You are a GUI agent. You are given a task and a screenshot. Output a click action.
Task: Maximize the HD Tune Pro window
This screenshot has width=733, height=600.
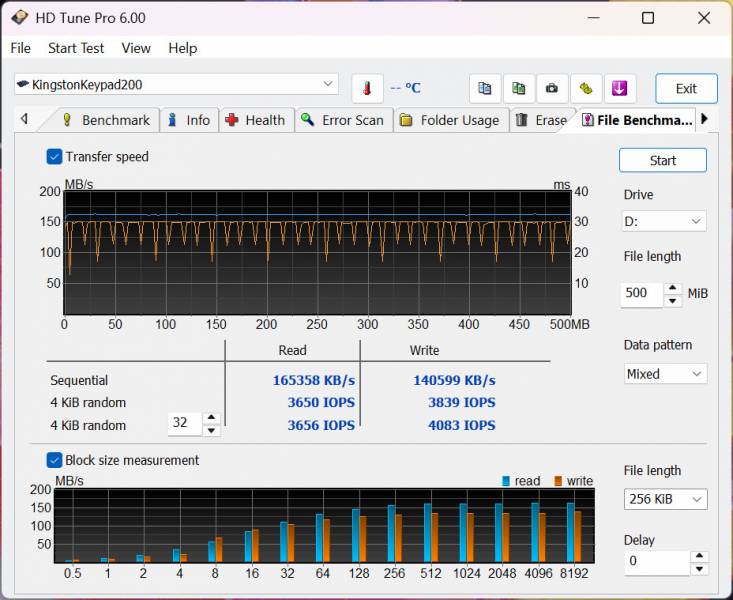(x=648, y=18)
